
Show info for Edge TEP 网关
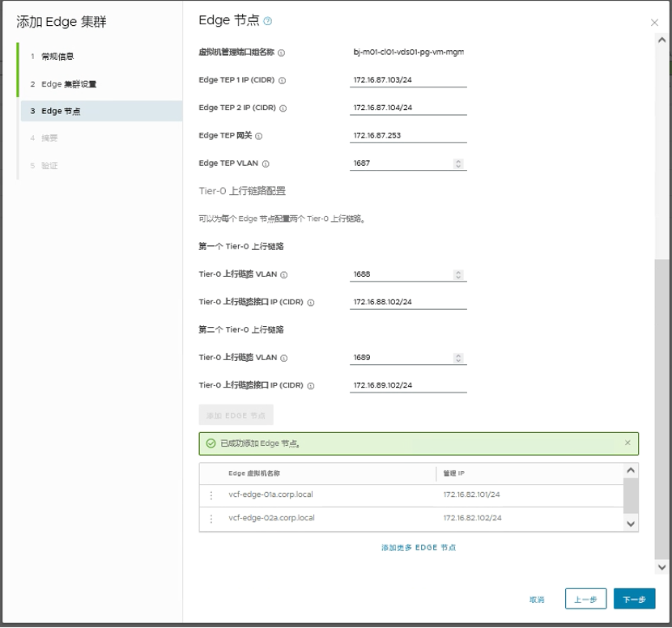click(x=259, y=136)
